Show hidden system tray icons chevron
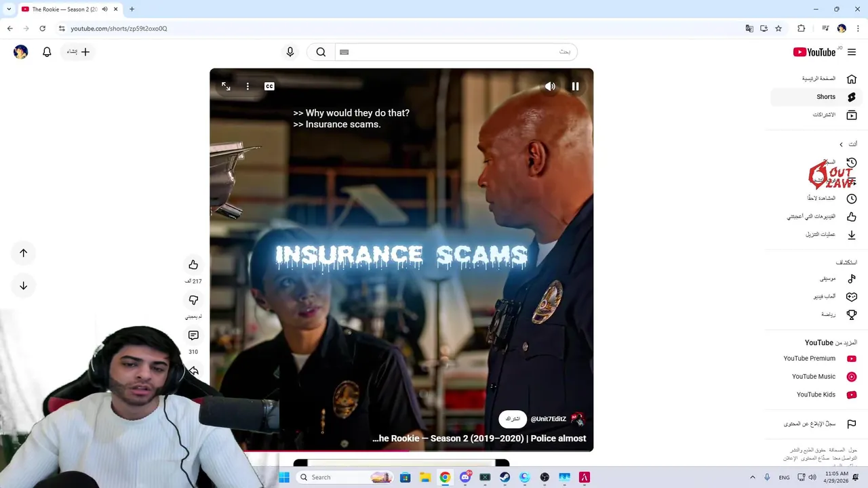Viewport: 868px width, 488px height. (752, 477)
